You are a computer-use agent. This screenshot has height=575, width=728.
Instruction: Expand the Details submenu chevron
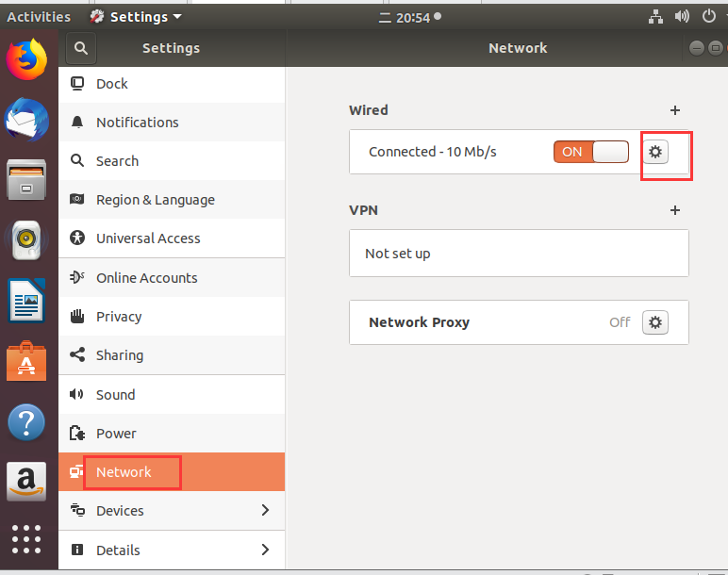point(265,550)
